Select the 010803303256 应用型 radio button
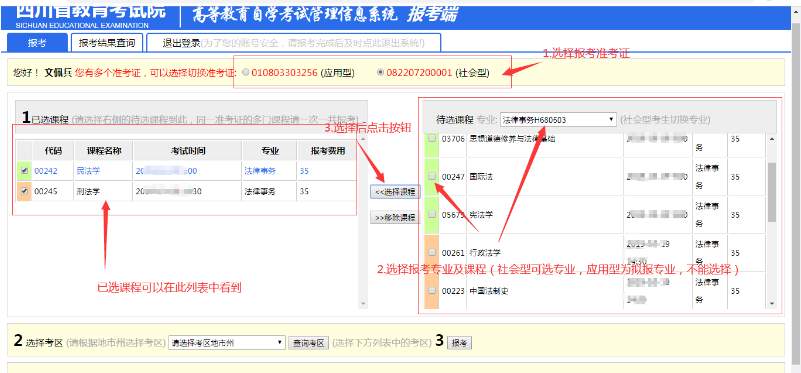The width and height of the screenshot is (801, 373). click(x=246, y=73)
